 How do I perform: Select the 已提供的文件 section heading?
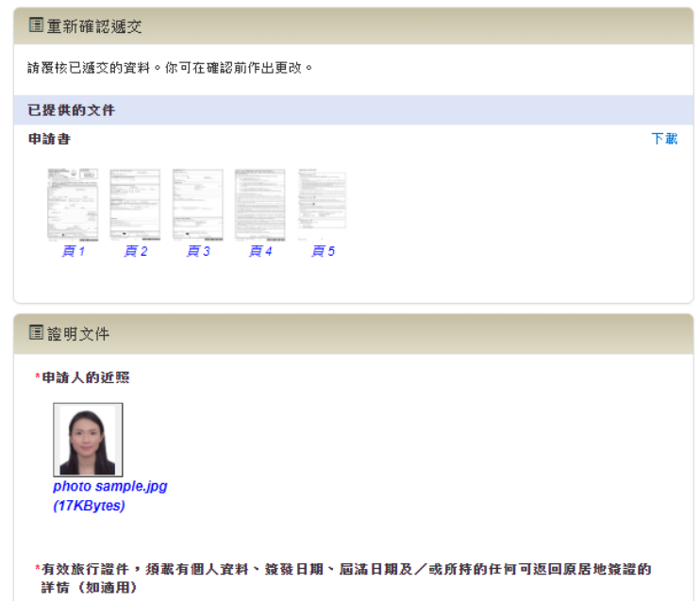click(72, 109)
